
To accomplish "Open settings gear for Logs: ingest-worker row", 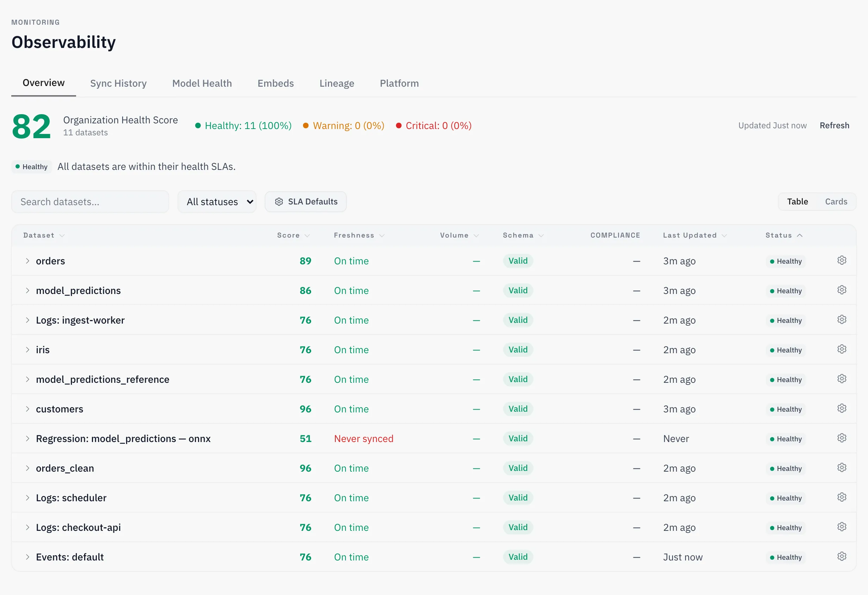I will tap(842, 320).
